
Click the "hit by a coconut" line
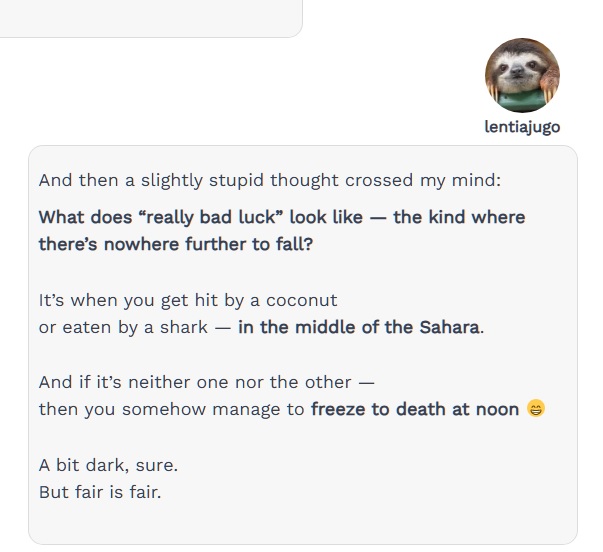pos(188,300)
